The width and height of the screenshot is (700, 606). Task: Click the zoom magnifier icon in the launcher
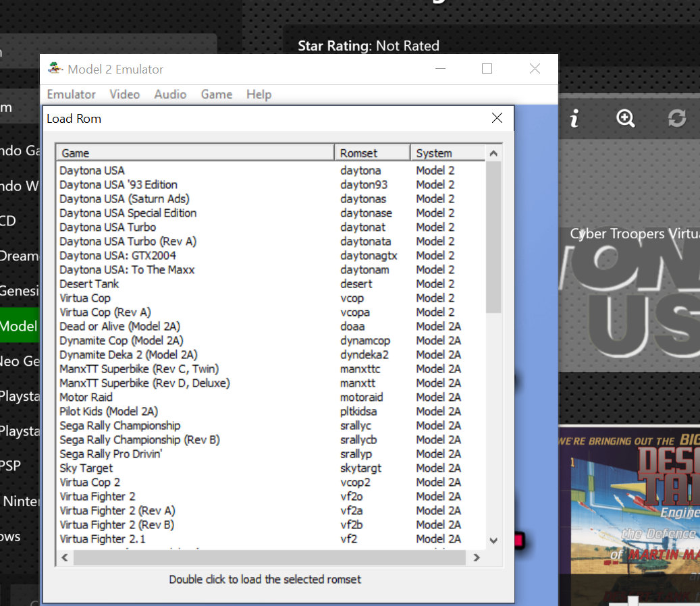click(626, 118)
